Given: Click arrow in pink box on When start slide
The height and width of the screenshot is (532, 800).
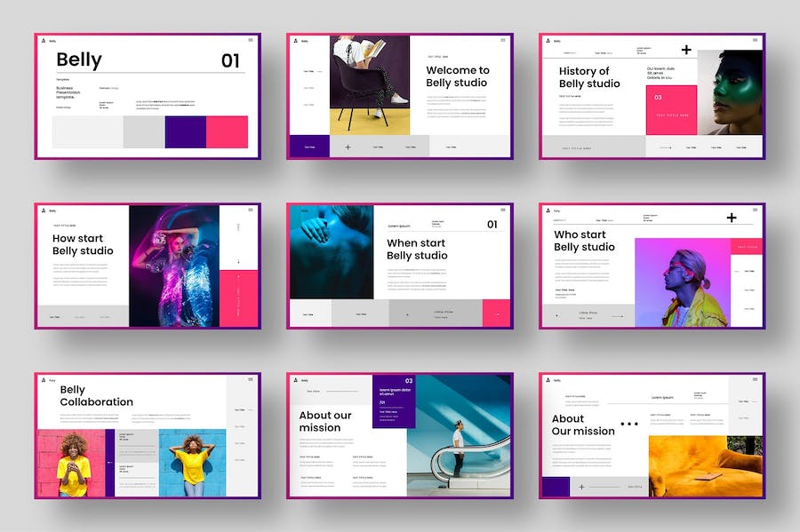Looking at the screenshot, I should [497, 314].
